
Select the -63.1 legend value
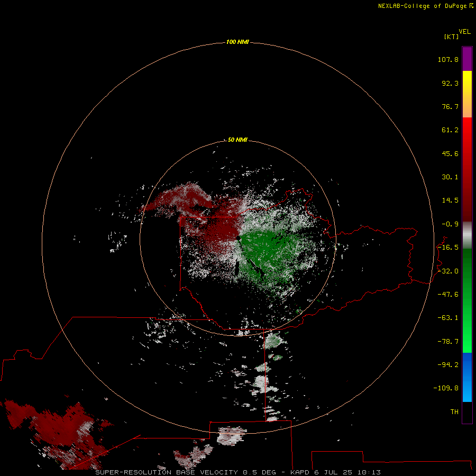[448, 318]
